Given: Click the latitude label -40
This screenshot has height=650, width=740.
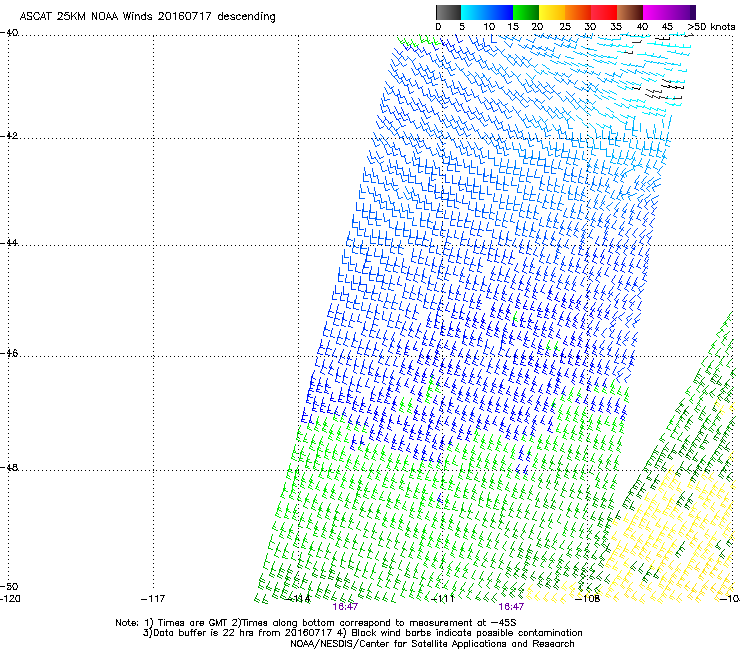Looking at the screenshot, I should [9, 33].
